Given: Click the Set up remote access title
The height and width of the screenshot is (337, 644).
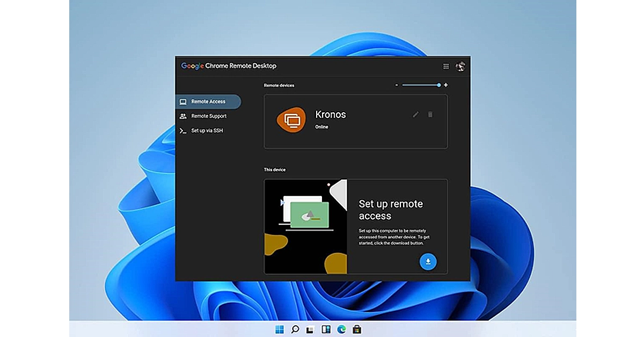Looking at the screenshot, I should 391,210.
